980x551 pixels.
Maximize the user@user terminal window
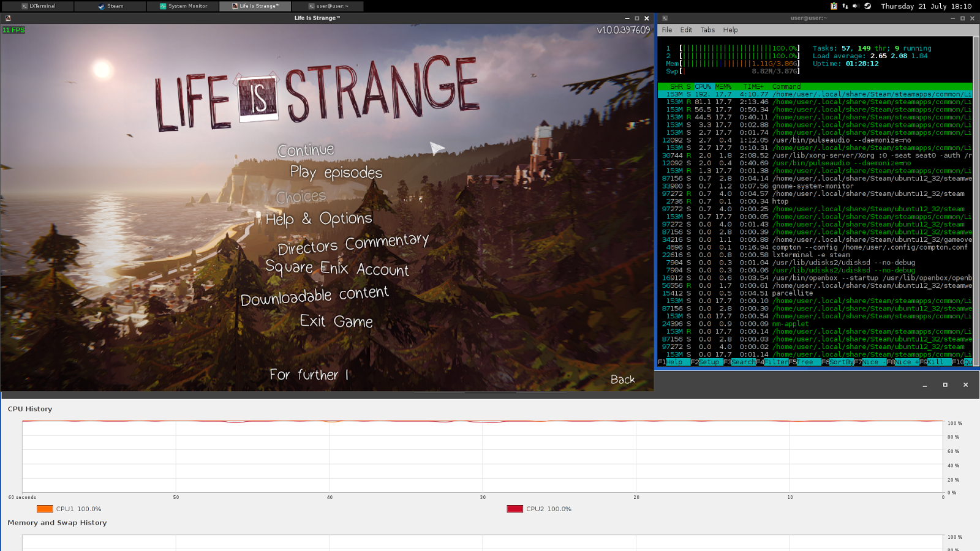(963, 18)
